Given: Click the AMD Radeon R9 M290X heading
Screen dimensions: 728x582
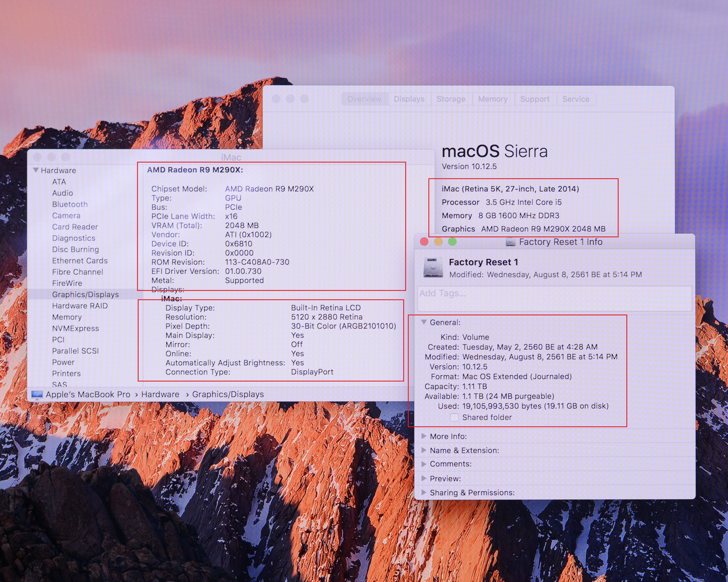Looking at the screenshot, I should (195, 170).
